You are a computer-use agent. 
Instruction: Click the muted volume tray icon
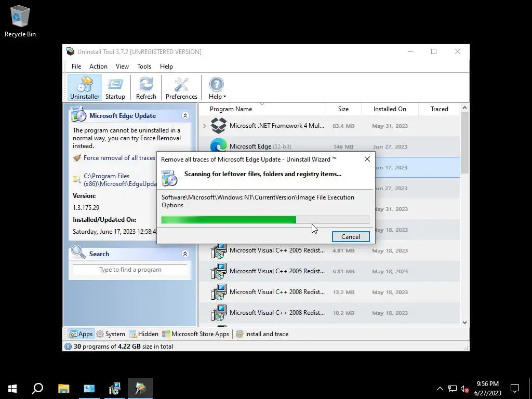[x=465, y=389]
